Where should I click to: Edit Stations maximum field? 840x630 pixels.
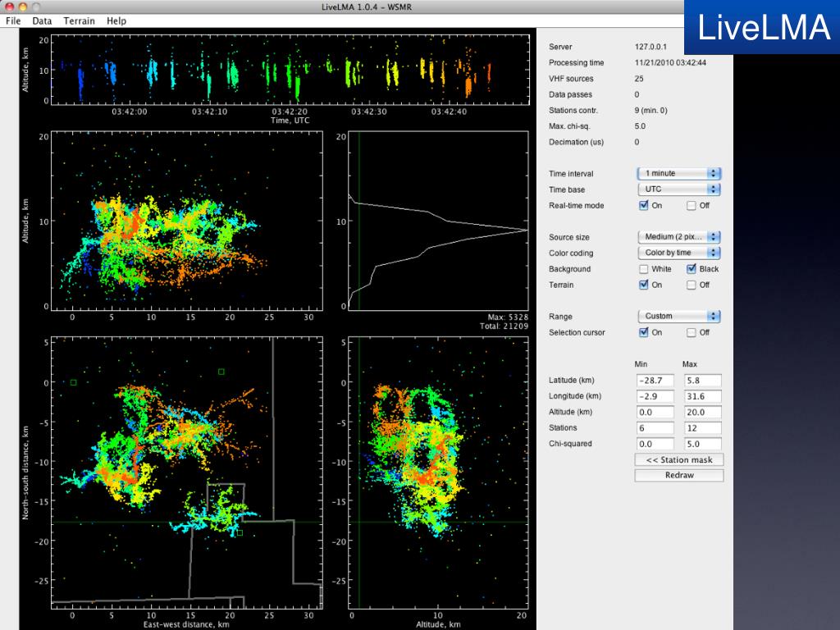[703, 428]
